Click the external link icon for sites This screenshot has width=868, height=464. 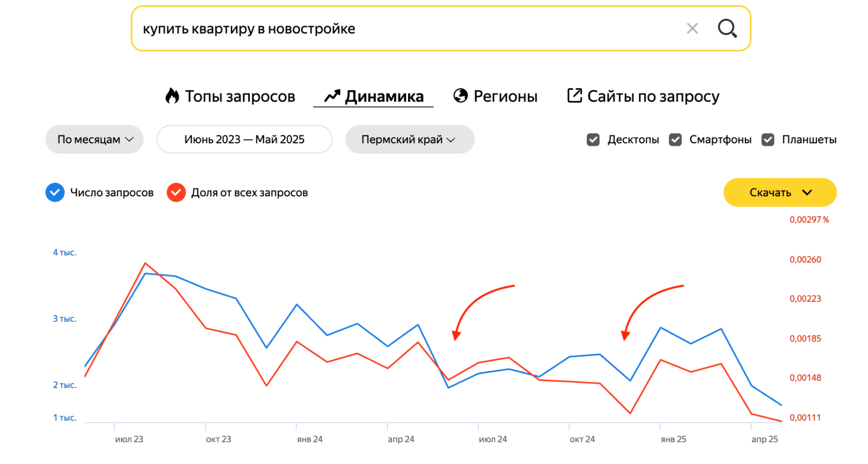click(574, 96)
